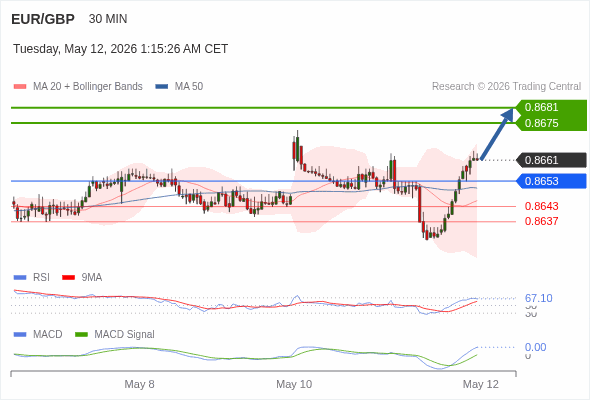The width and height of the screenshot is (590, 400).
Task: Click the MA 50 legend label
Action: pos(189,87)
